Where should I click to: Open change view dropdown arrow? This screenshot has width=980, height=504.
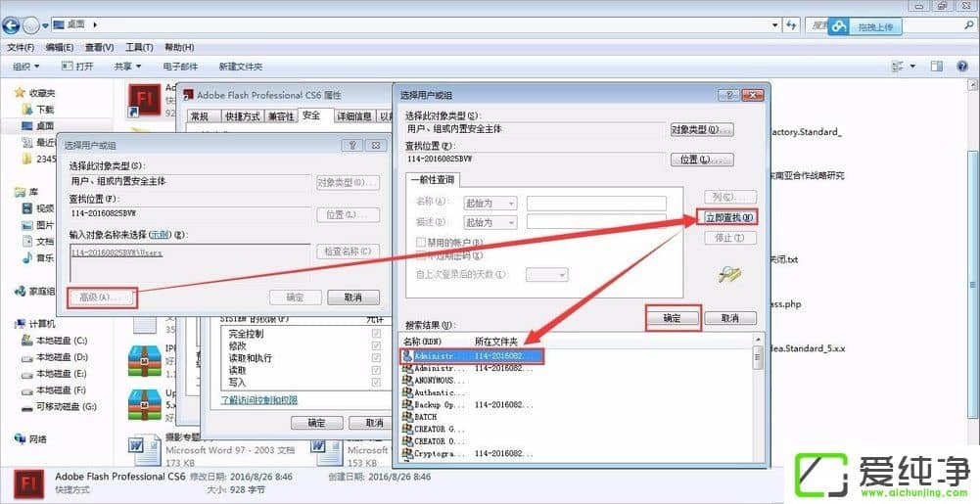coord(912,67)
